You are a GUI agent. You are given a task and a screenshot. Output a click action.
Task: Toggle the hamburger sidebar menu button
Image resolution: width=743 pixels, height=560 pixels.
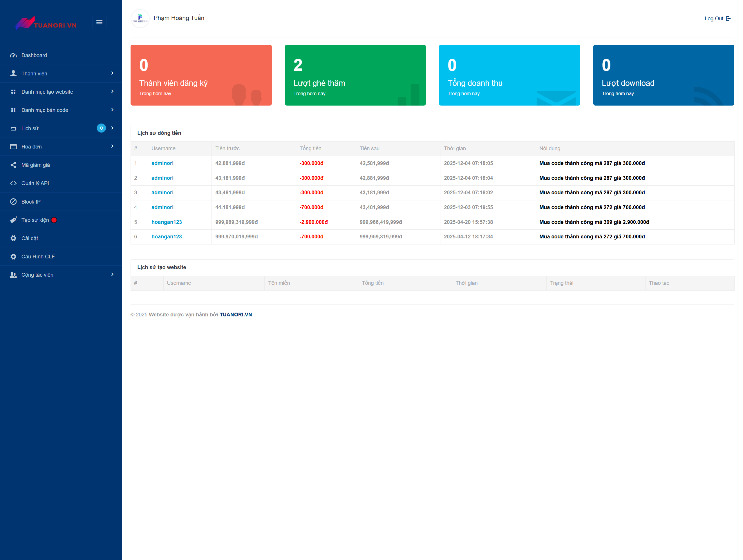(x=99, y=22)
